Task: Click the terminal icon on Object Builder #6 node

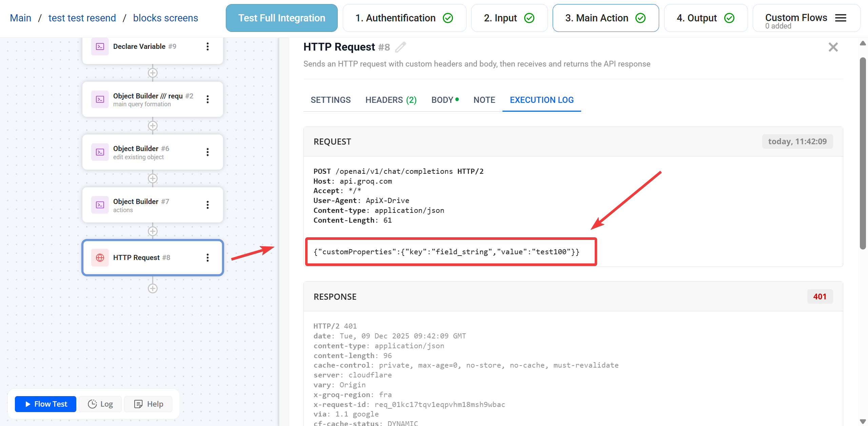Action: (x=100, y=152)
